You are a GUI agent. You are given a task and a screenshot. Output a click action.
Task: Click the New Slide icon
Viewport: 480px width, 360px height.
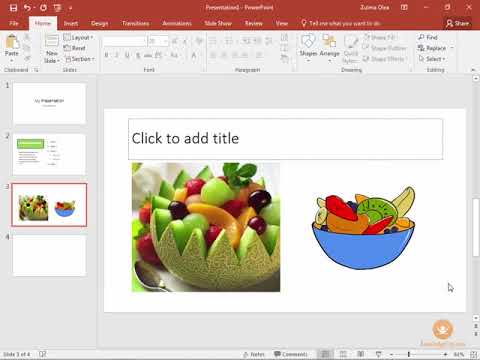click(x=52, y=41)
